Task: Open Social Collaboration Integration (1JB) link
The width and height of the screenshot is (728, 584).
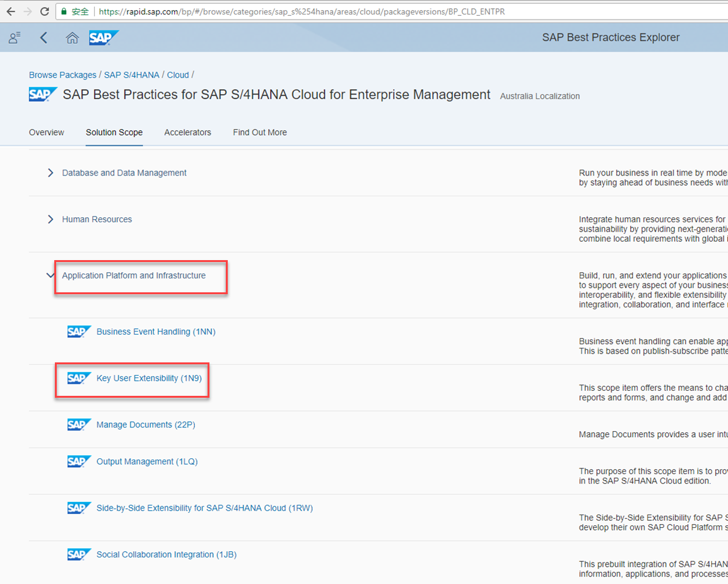Action: tap(167, 554)
